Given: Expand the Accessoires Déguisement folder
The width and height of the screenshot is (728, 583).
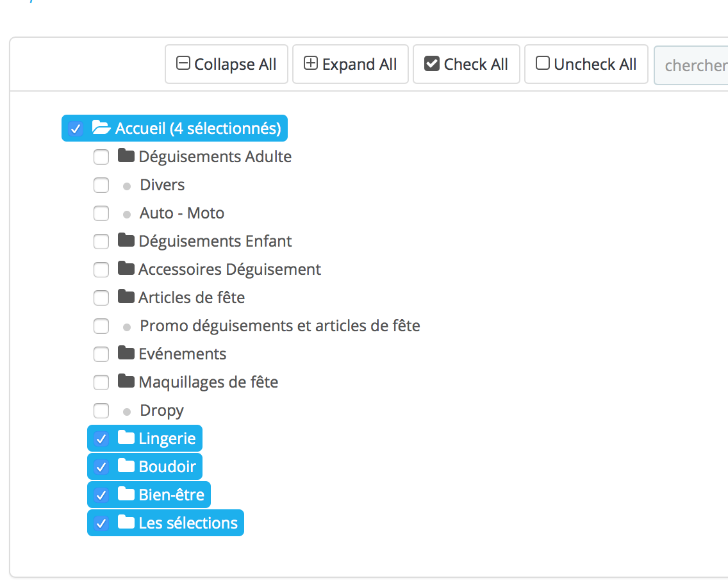Looking at the screenshot, I should (126, 268).
